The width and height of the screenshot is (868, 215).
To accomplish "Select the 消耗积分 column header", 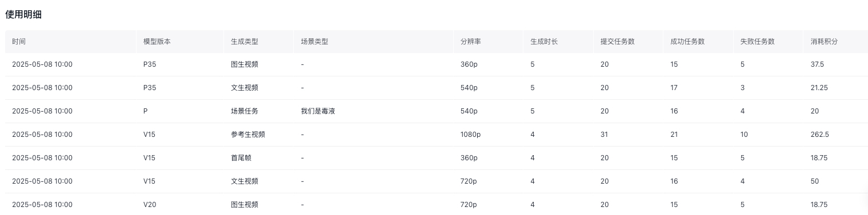I will tap(824, 42).
